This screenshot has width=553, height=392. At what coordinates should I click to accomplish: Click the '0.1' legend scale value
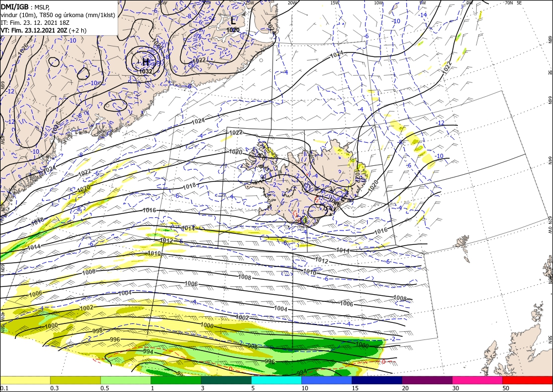3,388
